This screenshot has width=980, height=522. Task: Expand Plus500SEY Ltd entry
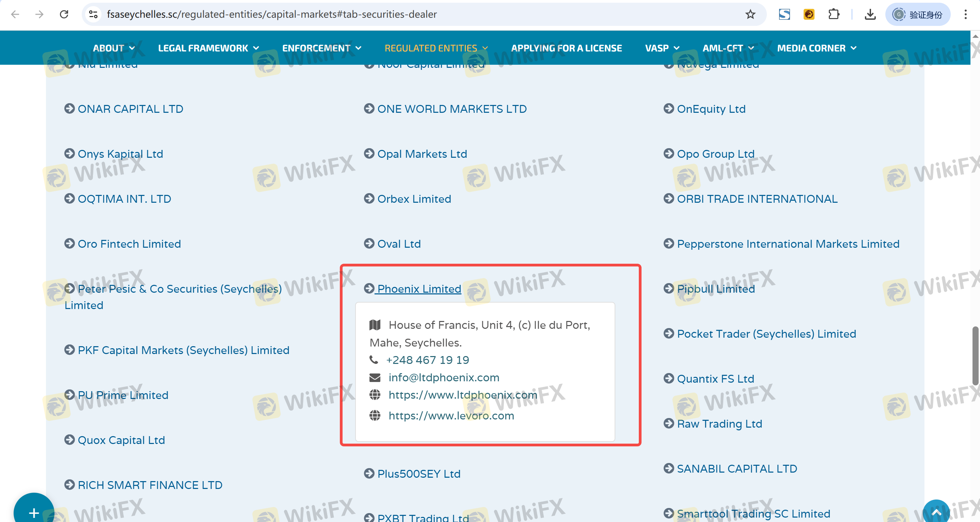click(x=418, y=474)
